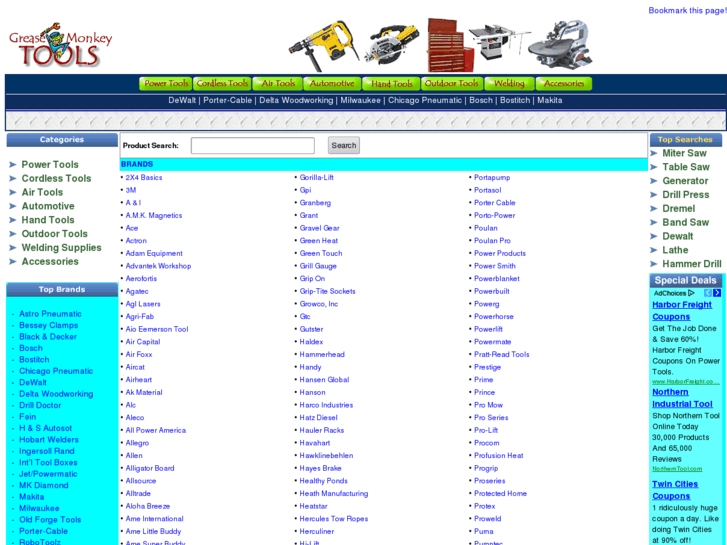This screenshot has height=545, width=727.
Task: Open Twin Cities Coupons ad link
Action: coord(675,490)
